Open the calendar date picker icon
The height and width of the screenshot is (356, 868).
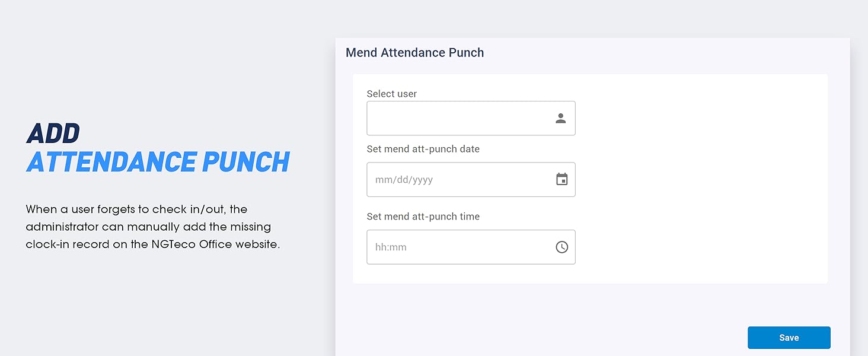coord(562,179)
